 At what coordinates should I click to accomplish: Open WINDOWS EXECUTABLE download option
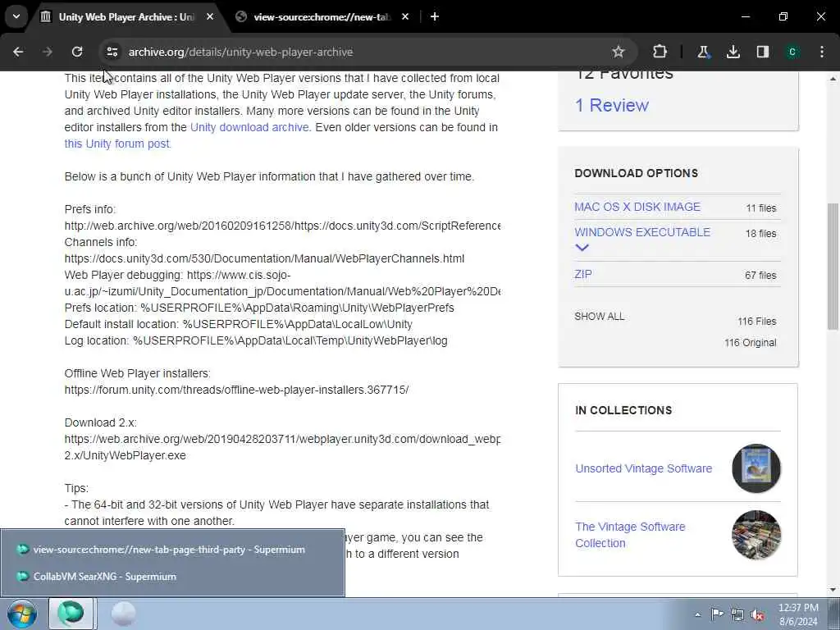(642, 232)
